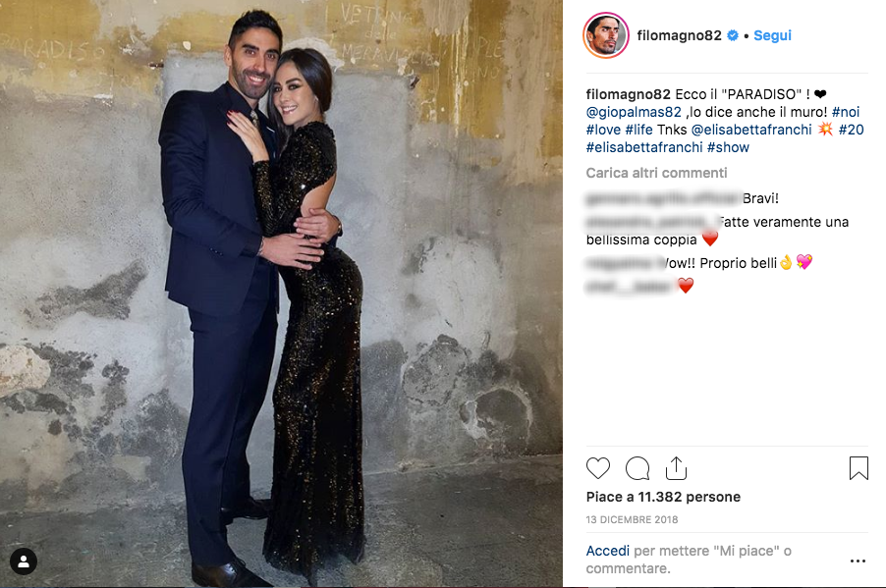Open the #love hashtag

603,130
